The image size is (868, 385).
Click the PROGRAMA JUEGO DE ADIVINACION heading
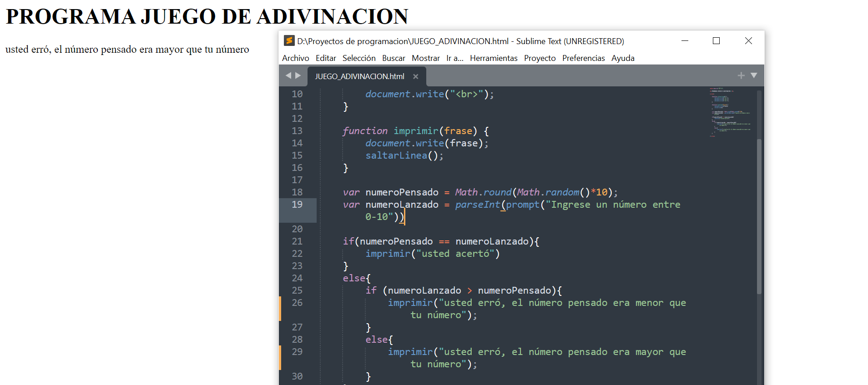[x=207, y=17]
